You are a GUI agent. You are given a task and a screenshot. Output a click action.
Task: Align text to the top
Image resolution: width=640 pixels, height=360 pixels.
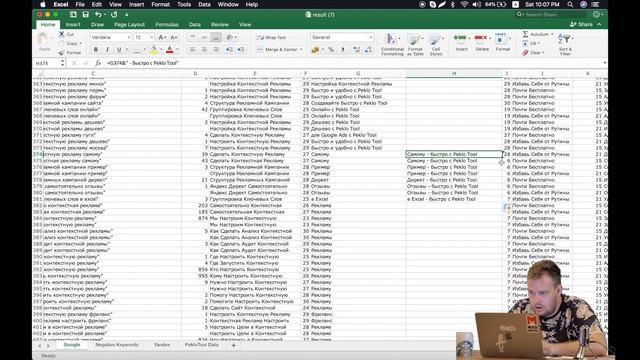[192, 38]
